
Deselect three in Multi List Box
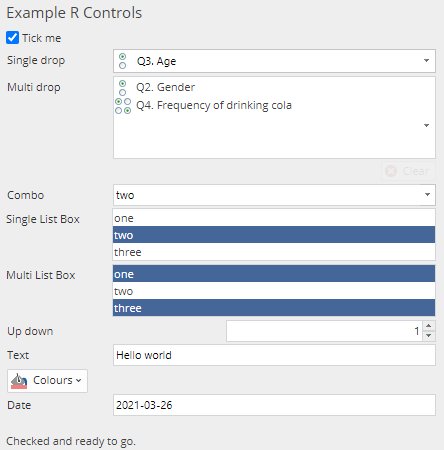pyautogui.click(x=274, y=308)
